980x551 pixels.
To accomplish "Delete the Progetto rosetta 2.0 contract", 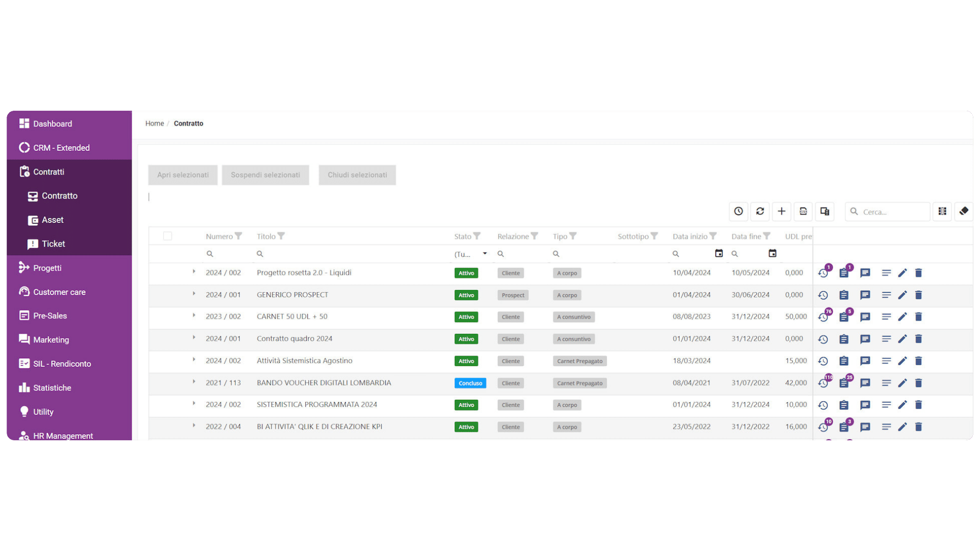I will click(919, 273).
